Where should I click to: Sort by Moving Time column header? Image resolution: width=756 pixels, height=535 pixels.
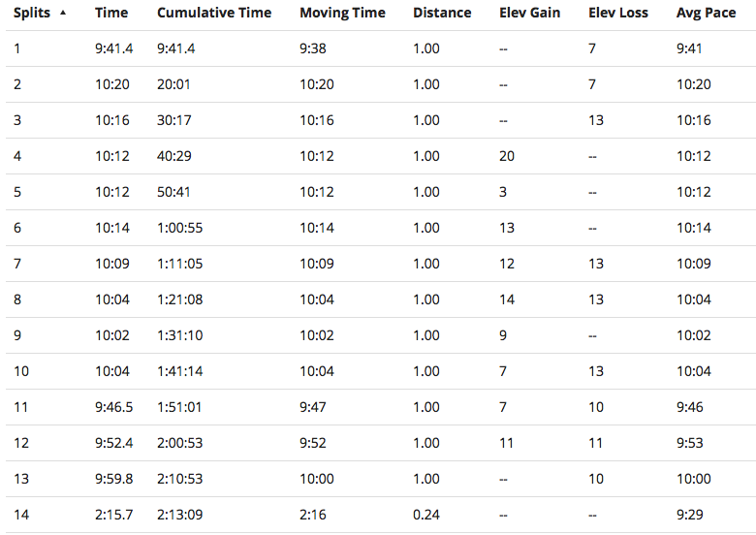(x=342, y=14)
